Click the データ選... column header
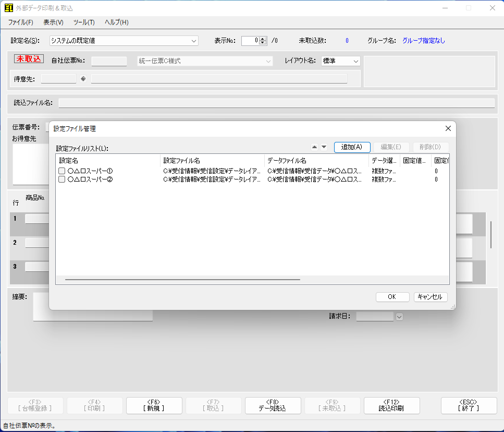The width and height of the screenshot is (504, 432). 384,161
